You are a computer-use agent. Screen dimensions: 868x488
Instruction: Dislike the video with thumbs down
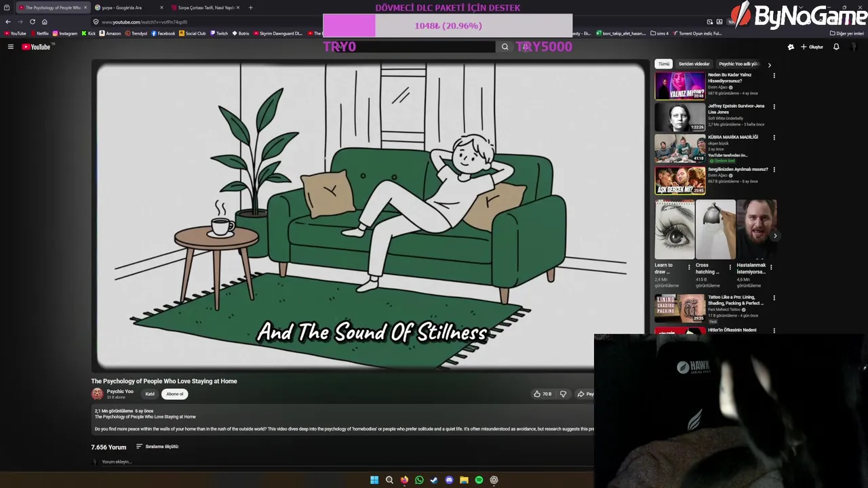(563, 394)
